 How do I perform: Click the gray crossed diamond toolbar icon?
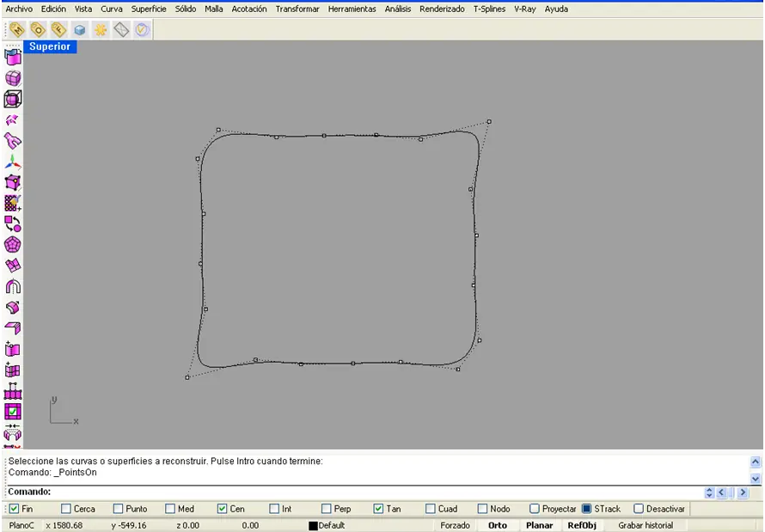coord(121,30)
